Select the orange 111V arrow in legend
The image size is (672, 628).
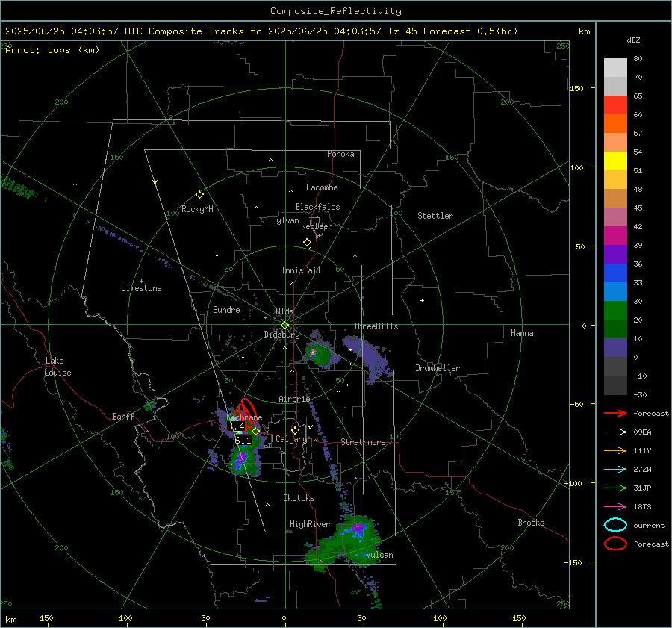tap(615, 450)
